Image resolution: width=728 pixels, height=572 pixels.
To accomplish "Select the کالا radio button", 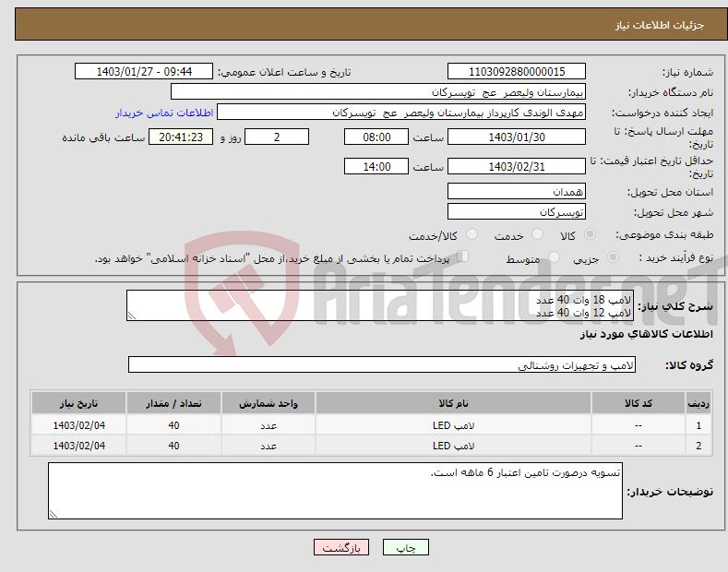I will click(x=590, y=234).
